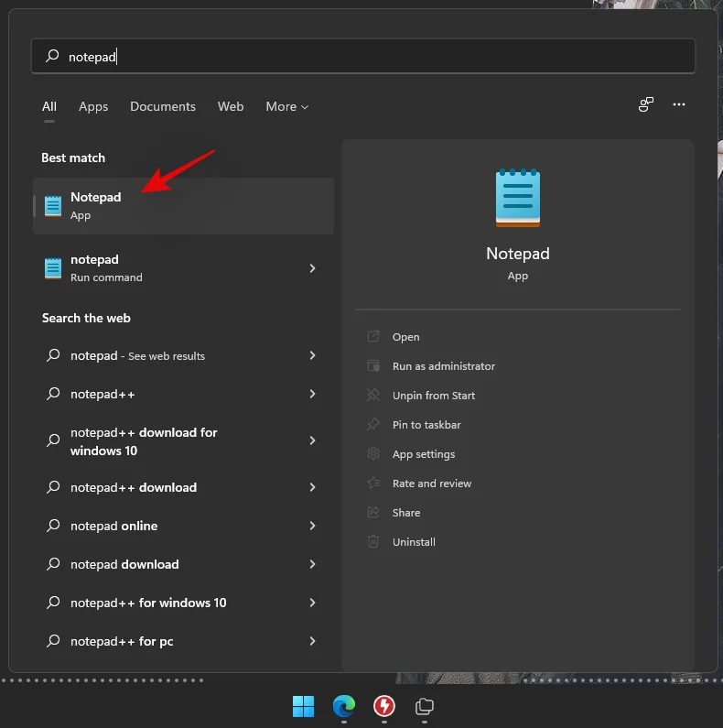Switch to the Documents tab
Viewport: 723px width, 728px height.
(x=163, y=106)
